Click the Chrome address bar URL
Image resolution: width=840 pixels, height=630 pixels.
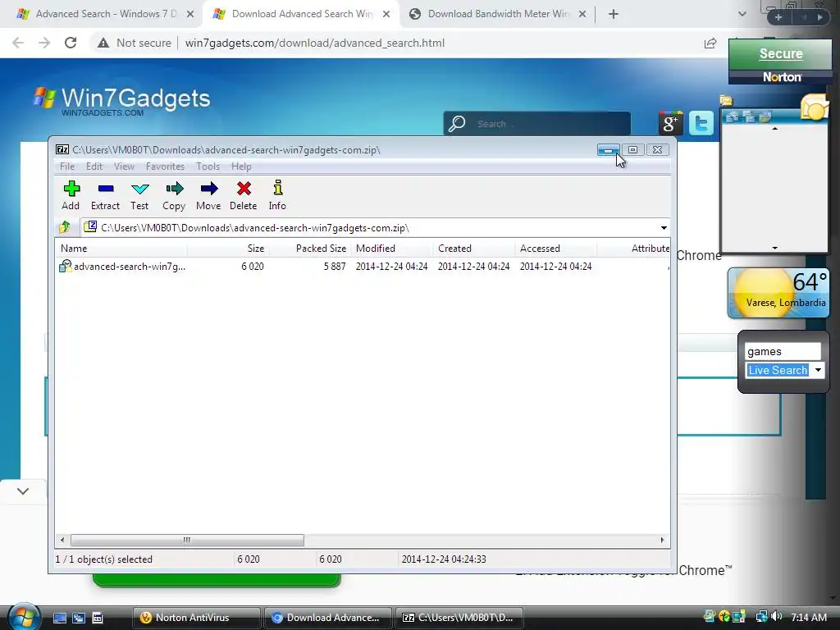coord(315,43)
